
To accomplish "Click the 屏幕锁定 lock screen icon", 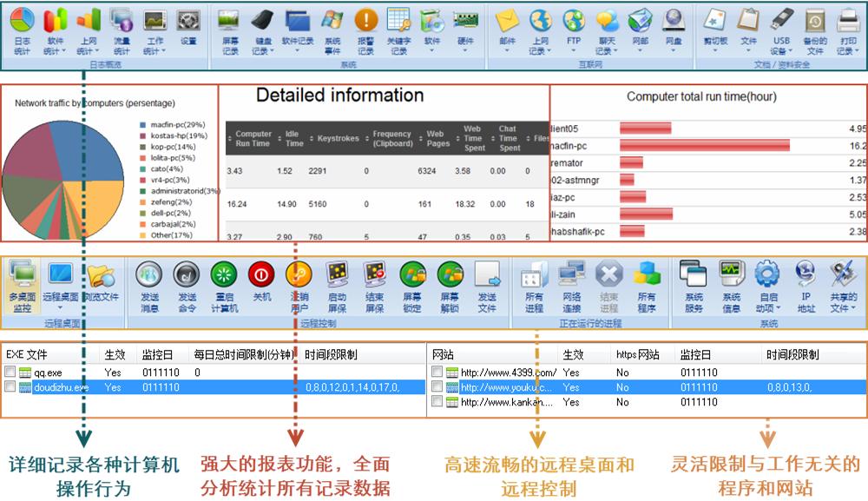I will point(412,274).
